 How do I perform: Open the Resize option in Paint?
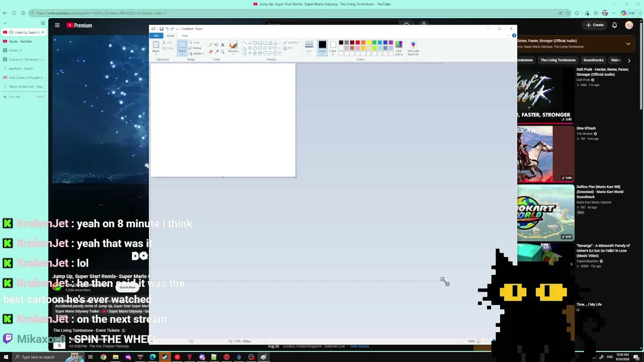195,48
